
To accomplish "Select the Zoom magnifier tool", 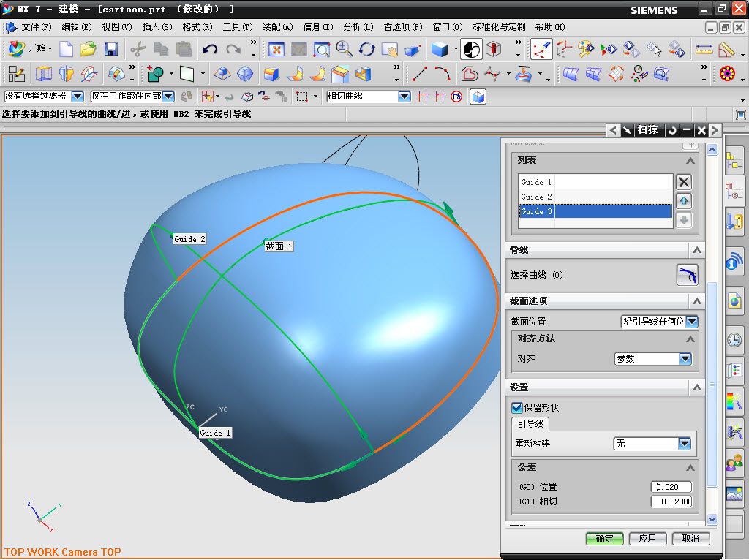I will click(344, 49).
